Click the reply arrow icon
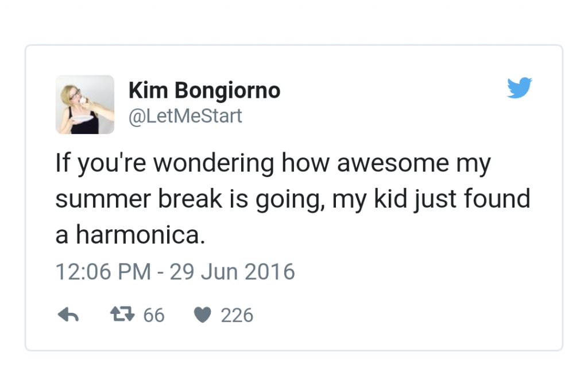The width and height of the screenshot is (588, 376). click(68, 315)
